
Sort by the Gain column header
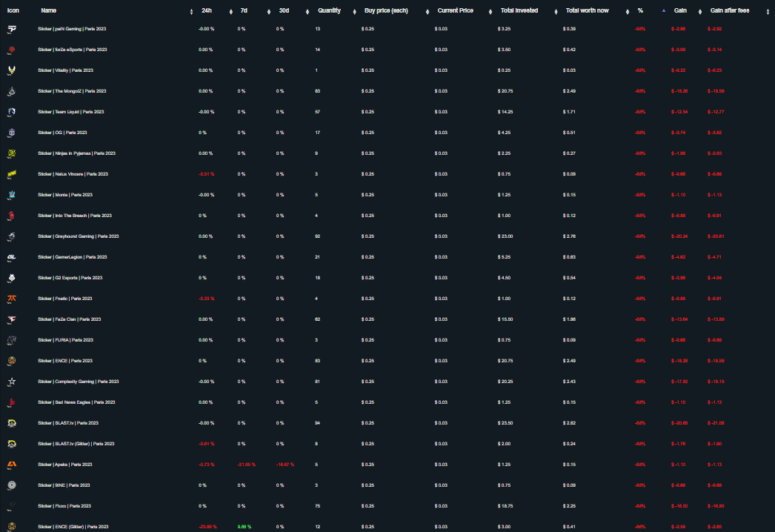pyautogui.click(x=680, y=10)
